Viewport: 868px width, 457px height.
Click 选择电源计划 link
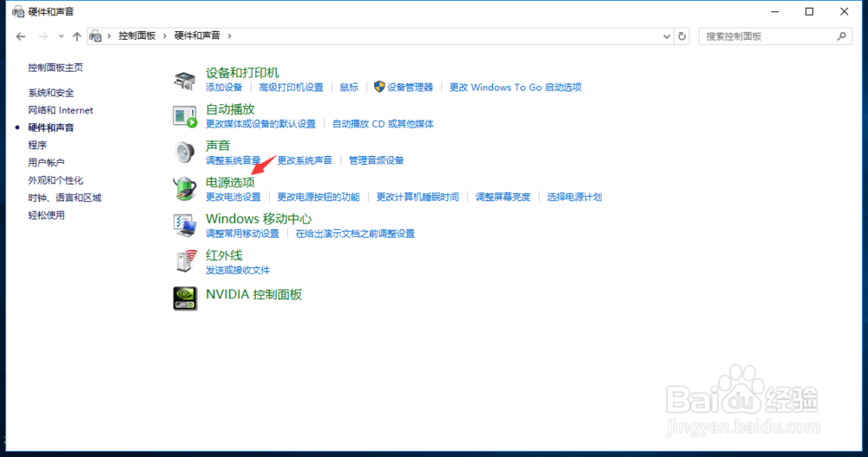pos(574,197)
